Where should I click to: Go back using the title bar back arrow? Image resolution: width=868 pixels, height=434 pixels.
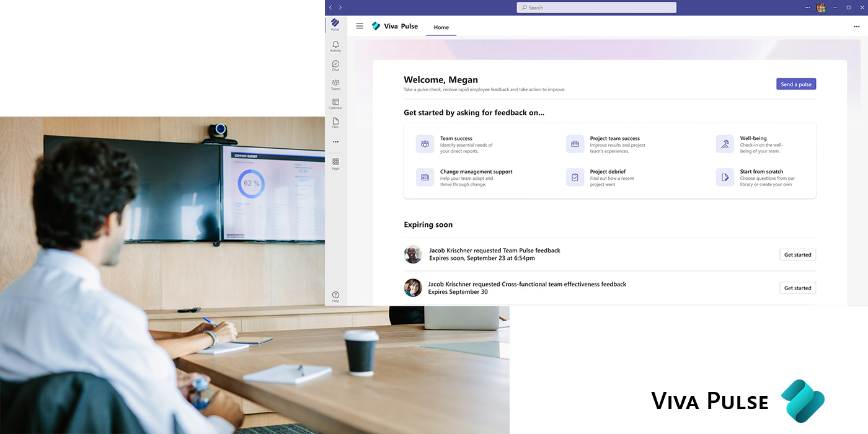[x=330, y=7]
